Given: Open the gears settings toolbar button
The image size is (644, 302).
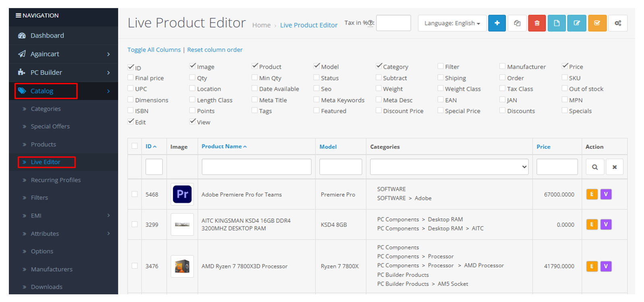Looking at the screenshot, I should pyautogui.click(x=618, y=23).
